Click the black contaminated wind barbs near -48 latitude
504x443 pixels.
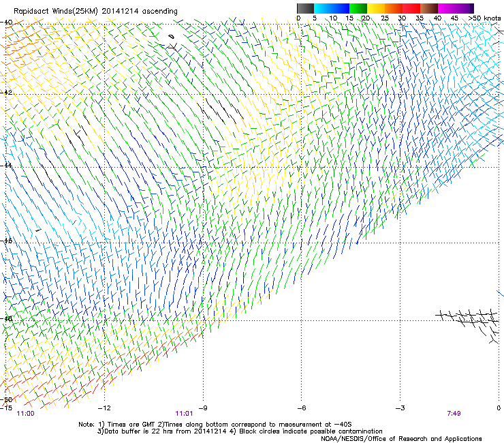tap(468, 325)
